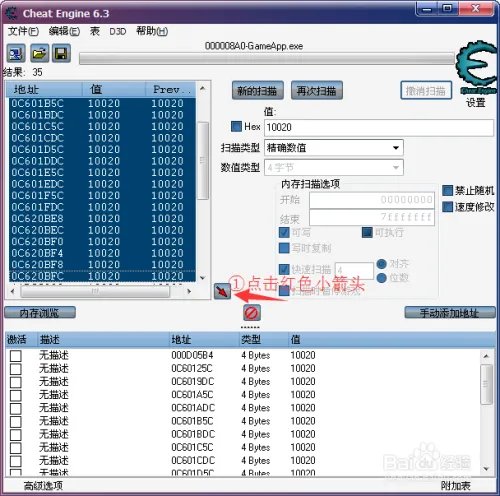Viewport: 500px width, 496px height.
Task: Click the value input field containing 10020
Action: (379, 127)
